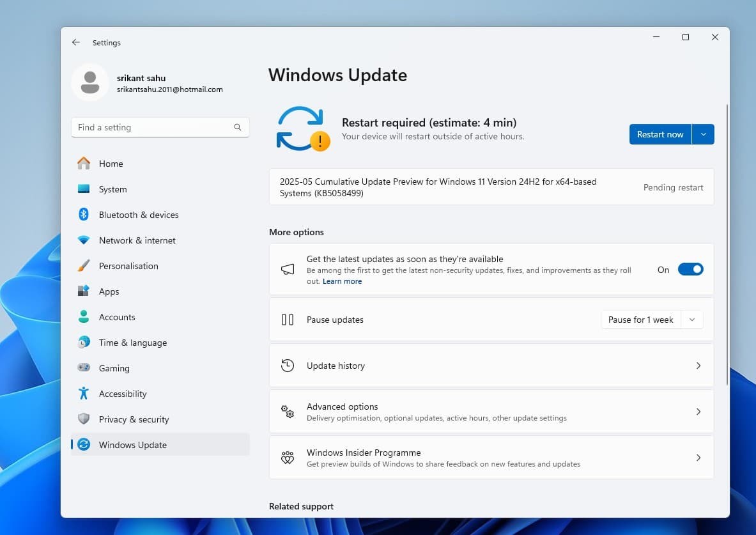
Task: Disable get latest updates toggle
Action: click(x=690, y=270)
